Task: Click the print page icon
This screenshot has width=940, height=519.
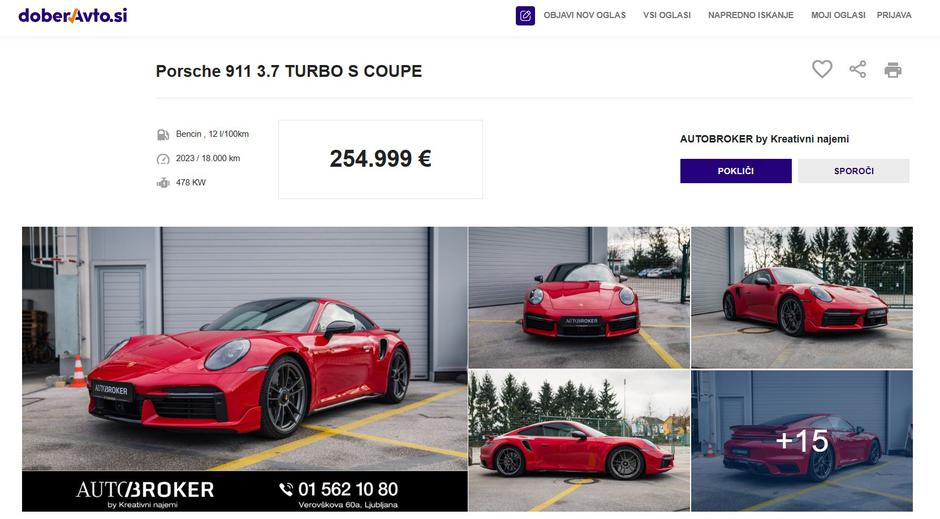Action: (x=893, y=70)
